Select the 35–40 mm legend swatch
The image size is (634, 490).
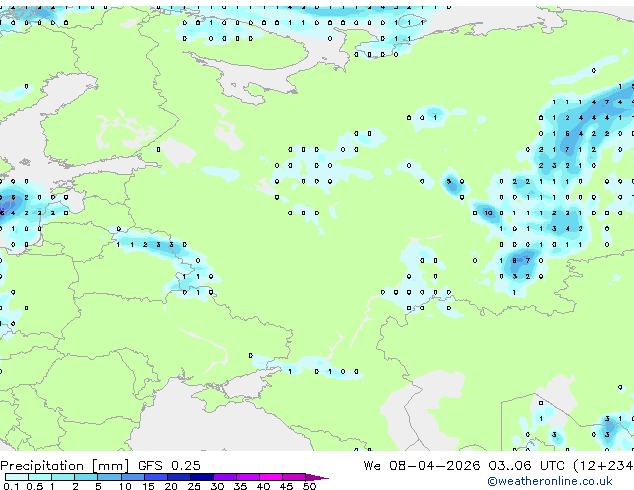247,477
